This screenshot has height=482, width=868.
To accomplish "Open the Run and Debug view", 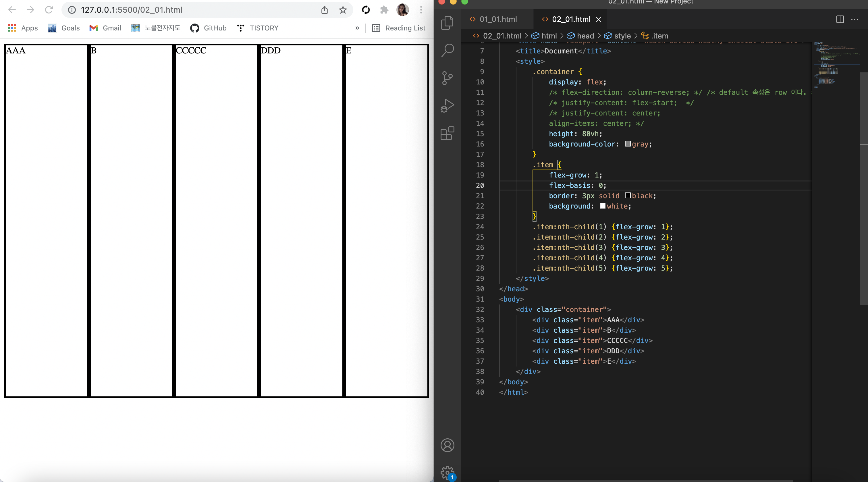I will point(447,106).
